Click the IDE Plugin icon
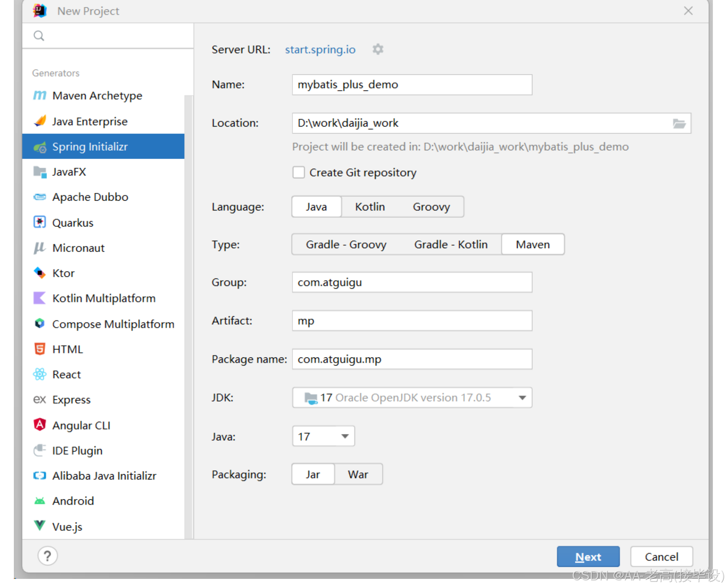 [x=39, y=450]
